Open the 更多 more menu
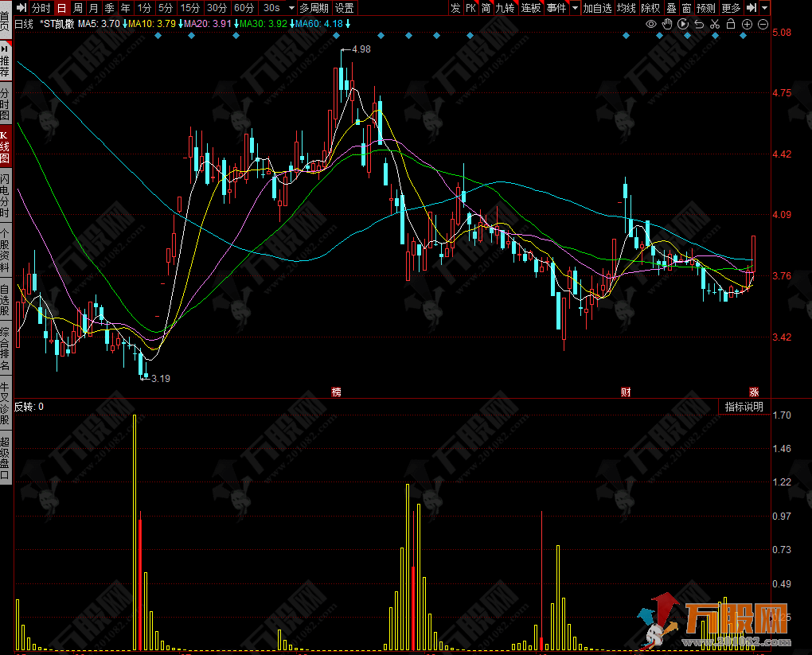 point(731,8)
